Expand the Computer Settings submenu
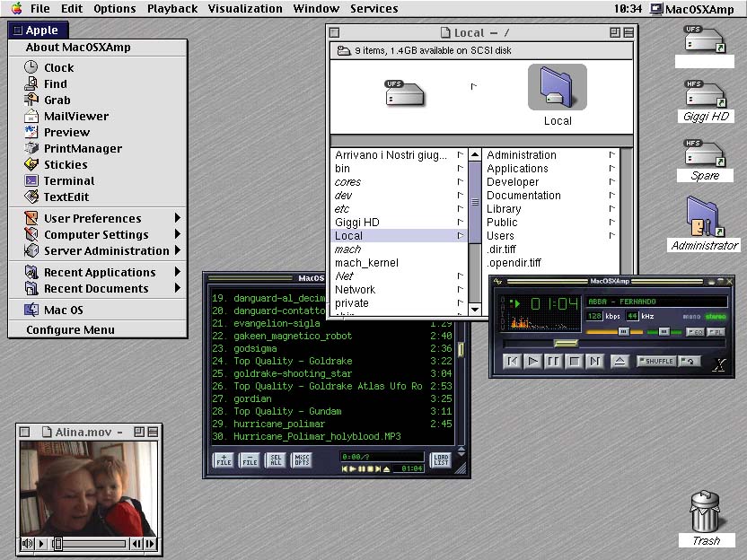 (x=98, y=235)
